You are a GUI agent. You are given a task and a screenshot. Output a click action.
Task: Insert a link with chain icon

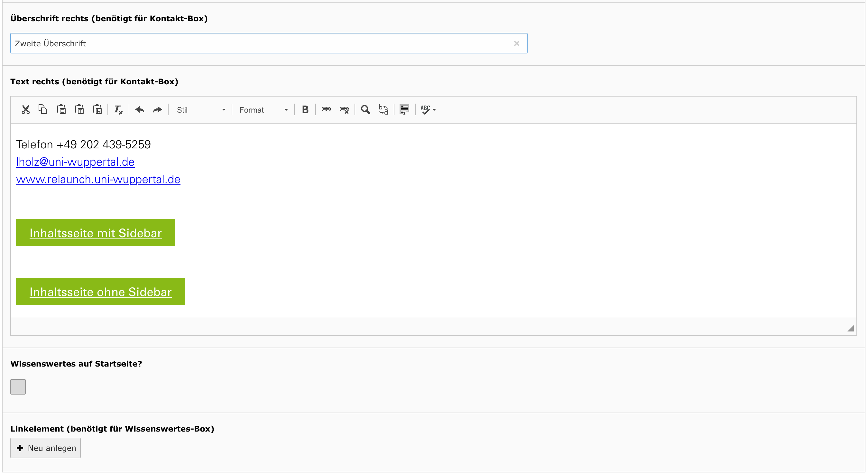coord(326,109)
